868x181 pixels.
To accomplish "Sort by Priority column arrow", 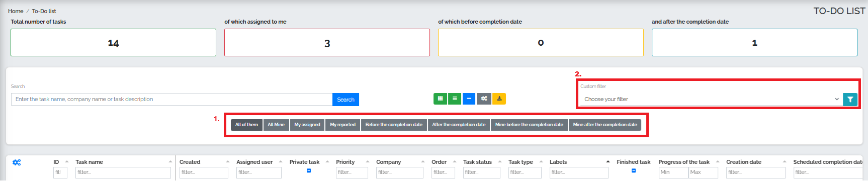I will point(368,162).
